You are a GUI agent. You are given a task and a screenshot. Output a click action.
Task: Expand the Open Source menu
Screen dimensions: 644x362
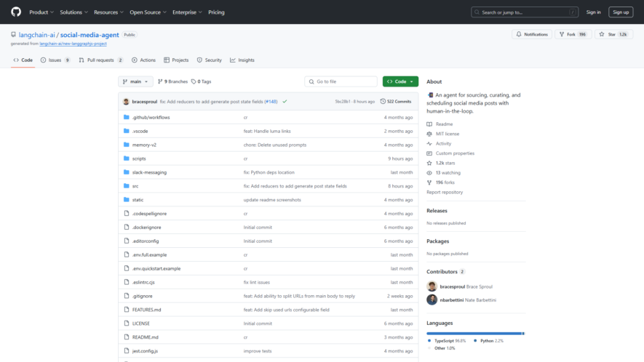[x=148, y=12]
